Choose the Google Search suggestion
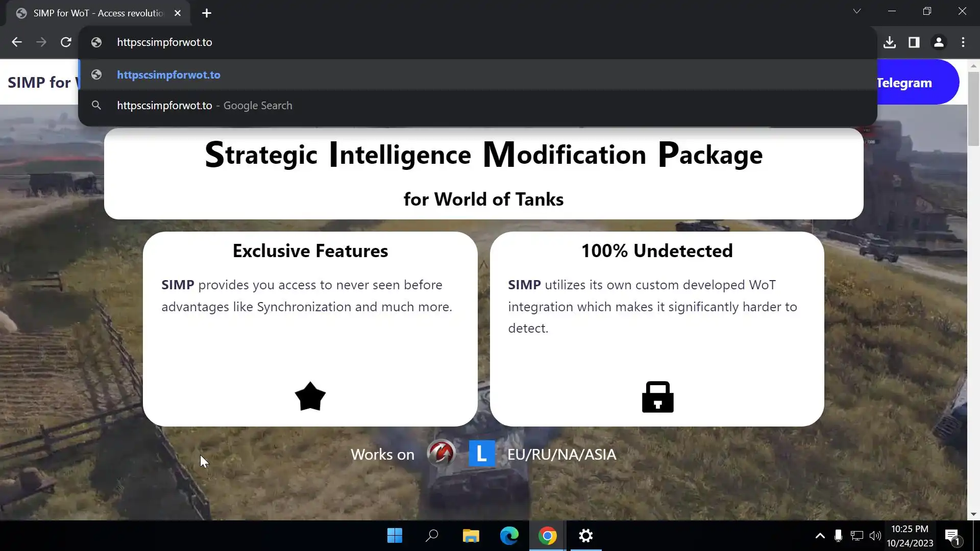 pos(204,106)
